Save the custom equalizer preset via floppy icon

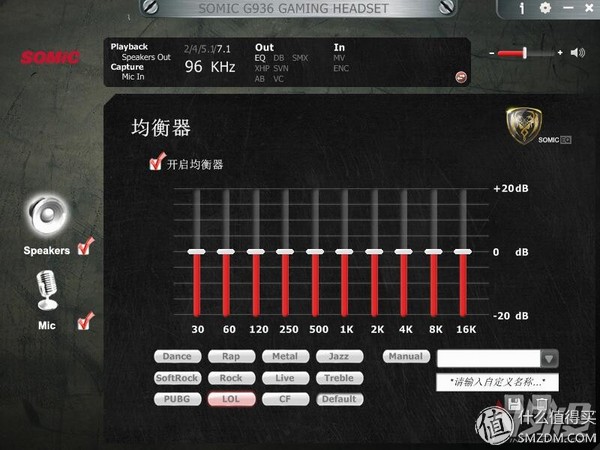(x=514, y=403)
